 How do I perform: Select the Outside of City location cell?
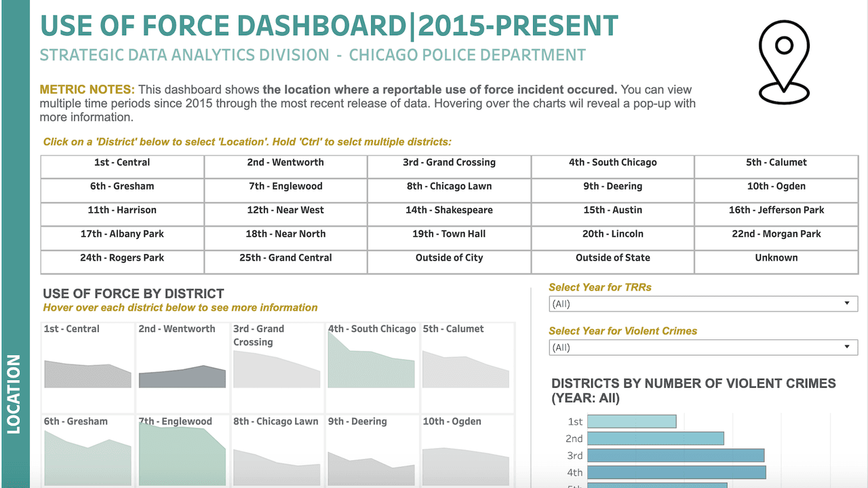point(449,258)
